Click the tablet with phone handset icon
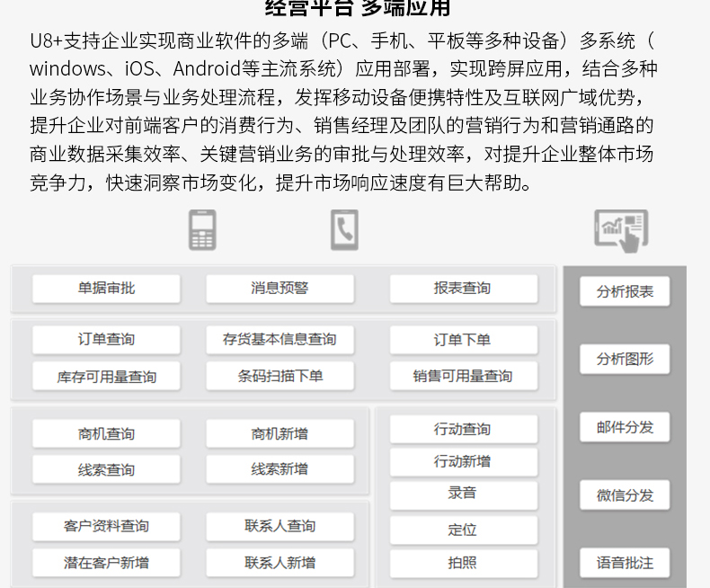The image size is (710, 588). [x=344, y=229]
